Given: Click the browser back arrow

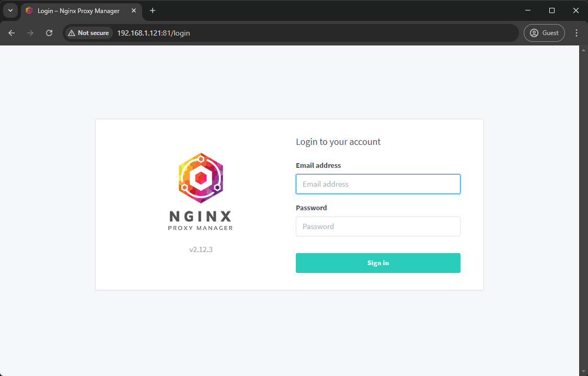Looking at the screenshot, I should pos(11,33).
